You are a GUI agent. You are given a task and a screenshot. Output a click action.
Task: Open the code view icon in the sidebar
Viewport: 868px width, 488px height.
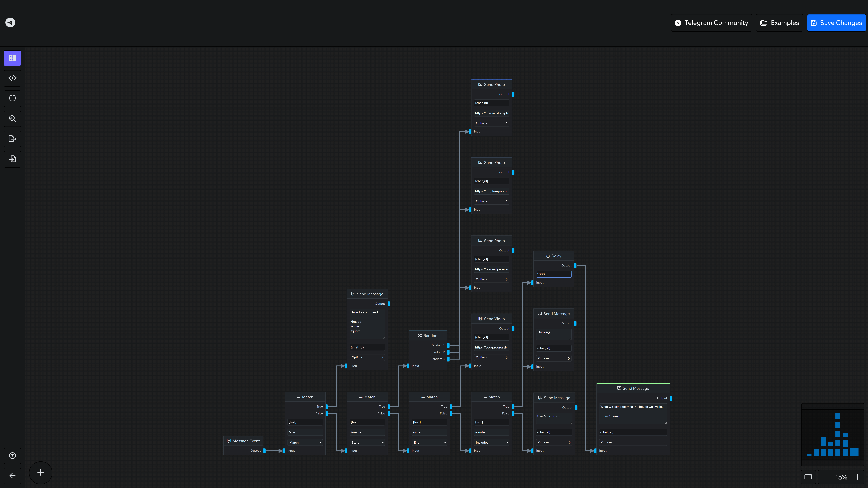[12, 78]
